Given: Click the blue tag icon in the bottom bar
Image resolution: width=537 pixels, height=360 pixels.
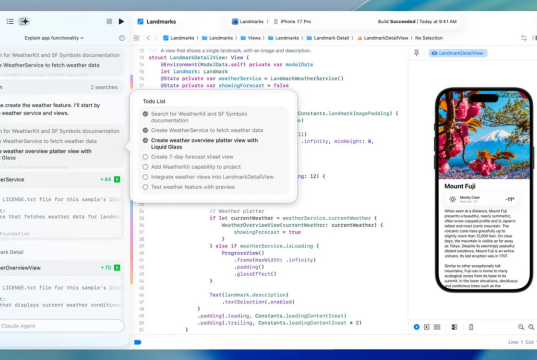Looking at the screenshot, I should 138,342.
